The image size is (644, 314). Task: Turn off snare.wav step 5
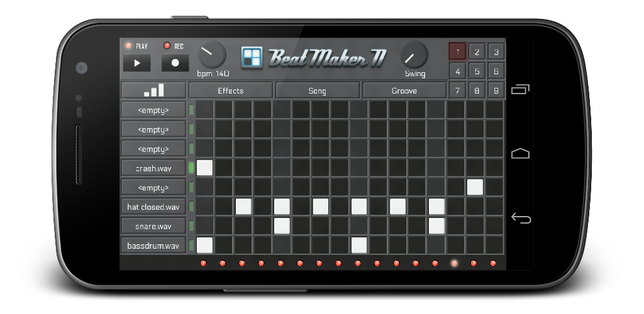click(x=282, y=226)
